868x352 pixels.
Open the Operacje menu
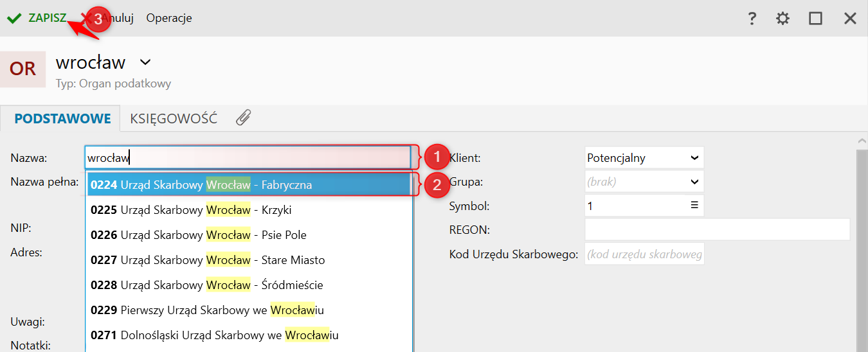(169, 18)
